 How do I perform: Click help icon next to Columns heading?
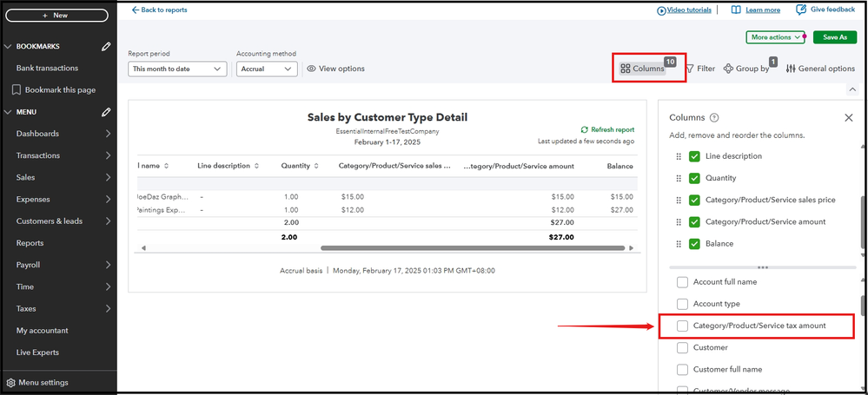[714, 118]
